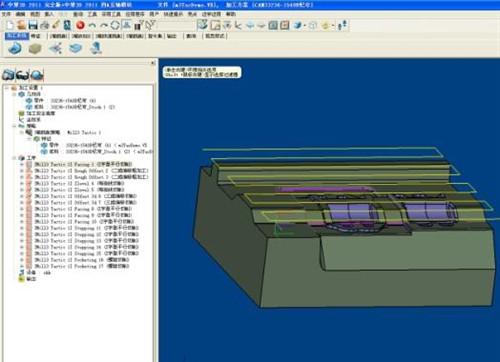This screenshot has height=362, width=500.
Task: Select the Facing 10 operation in tree
Action: 83,221
